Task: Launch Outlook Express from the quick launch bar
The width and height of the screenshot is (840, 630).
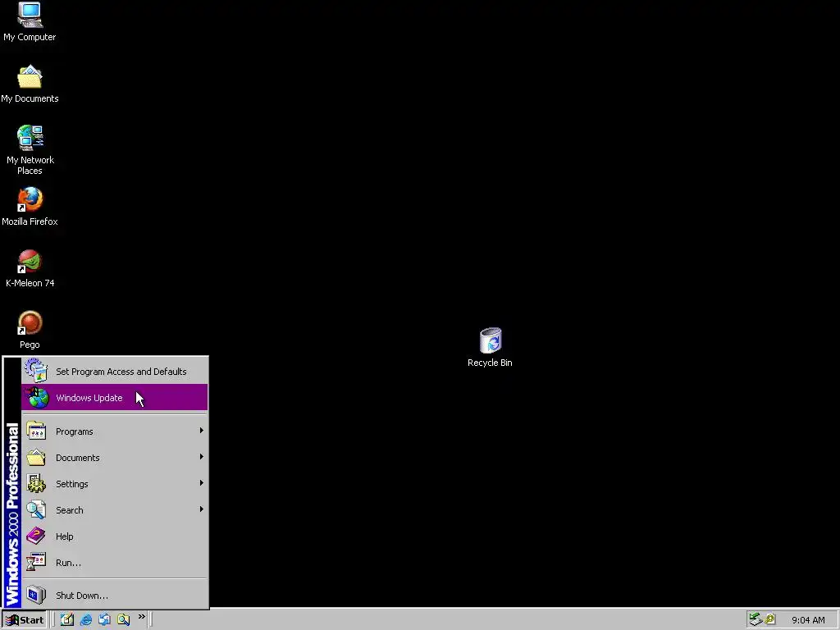Action: tap(104, 619)
